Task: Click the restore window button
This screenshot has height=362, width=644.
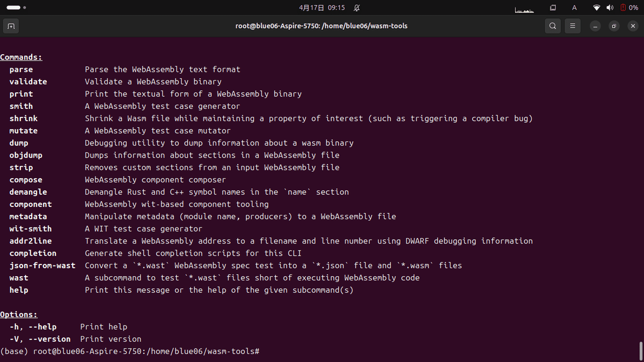Action: point(614,26)
